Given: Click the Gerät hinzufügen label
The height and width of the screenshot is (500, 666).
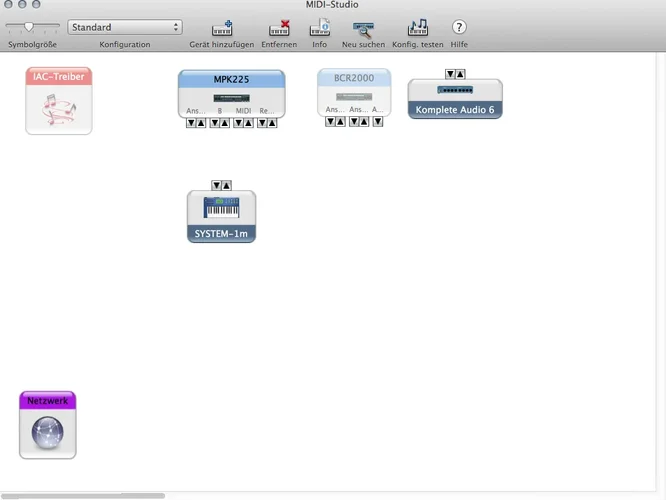Looking at the screenshot, I should (222, 44).
